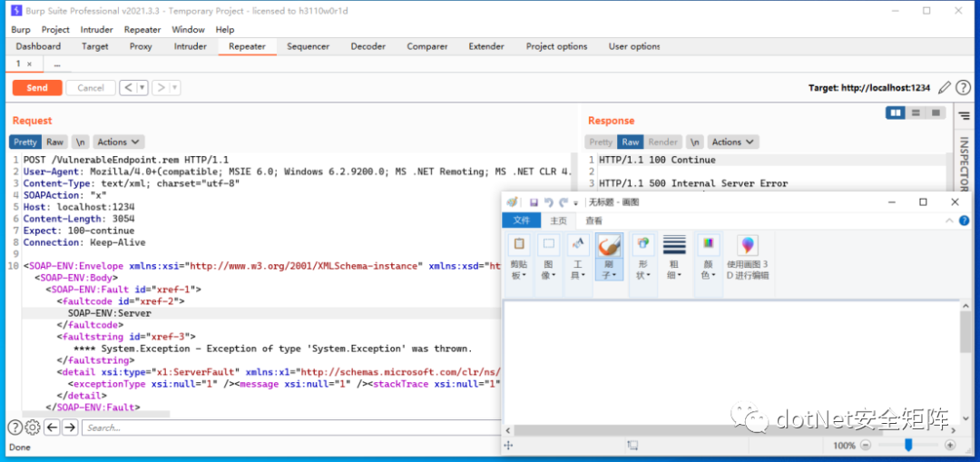Click the Paint zoom slider thumb
This screenshot has height=462, width=980.
coord(908,445)
